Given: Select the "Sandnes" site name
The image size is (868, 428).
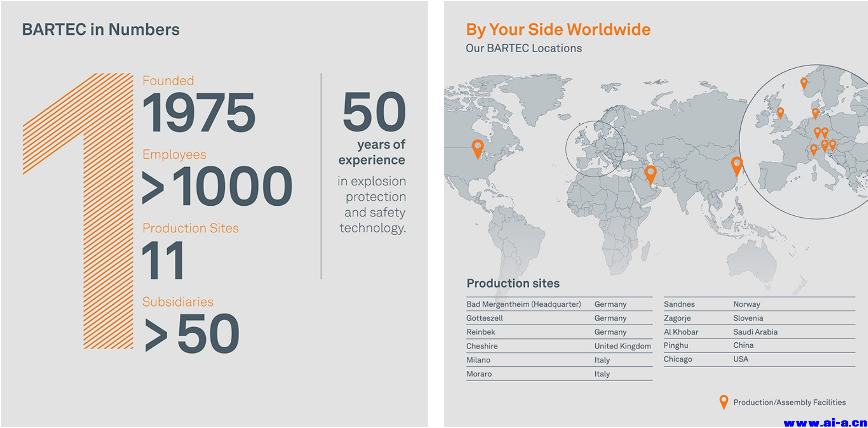Looking at the screenshot, I should (x=679, y=304).
